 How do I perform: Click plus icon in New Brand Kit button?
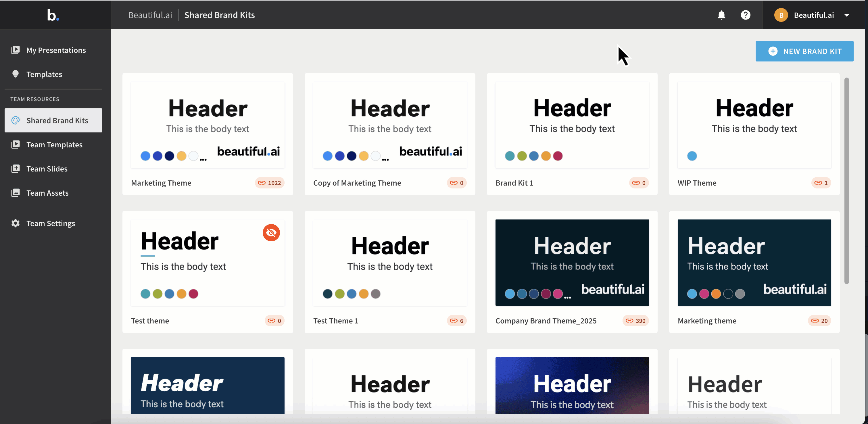tap(773, 51)
